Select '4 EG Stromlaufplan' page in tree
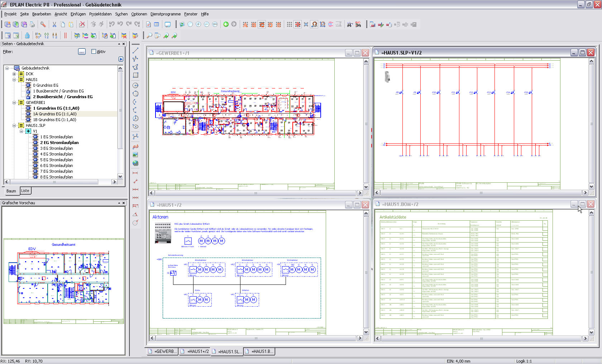 pos(56,154)
